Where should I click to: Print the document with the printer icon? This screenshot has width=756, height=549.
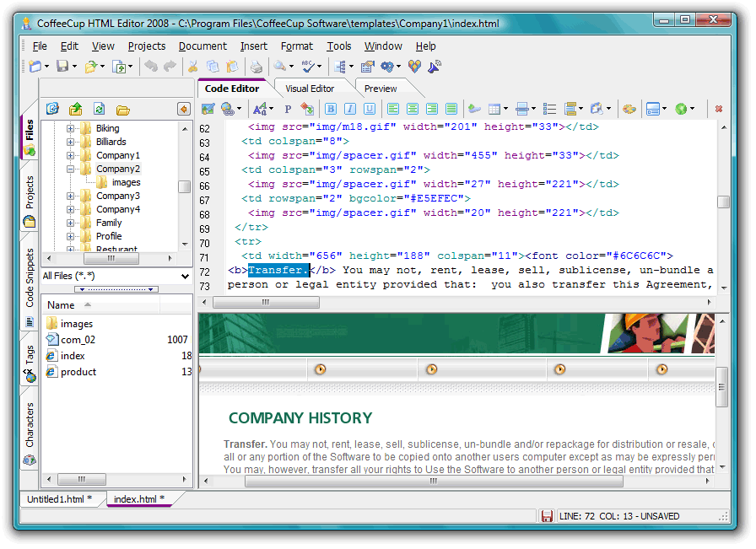click(256, 67)
